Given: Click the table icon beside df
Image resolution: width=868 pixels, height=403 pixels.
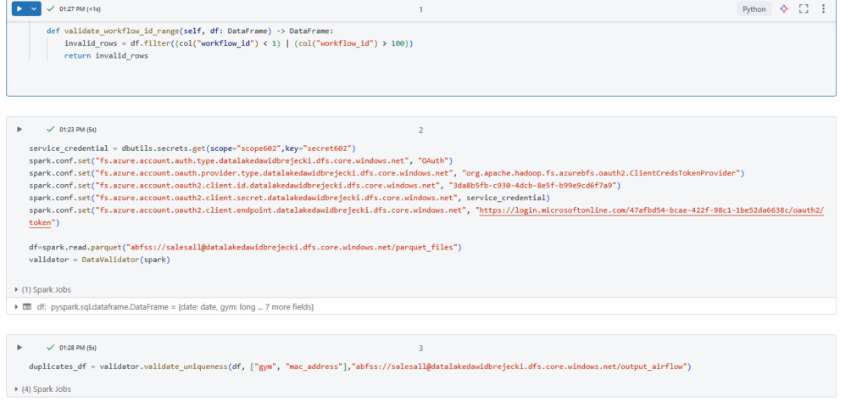Looking at the screenshot, I should coord(27,305).
